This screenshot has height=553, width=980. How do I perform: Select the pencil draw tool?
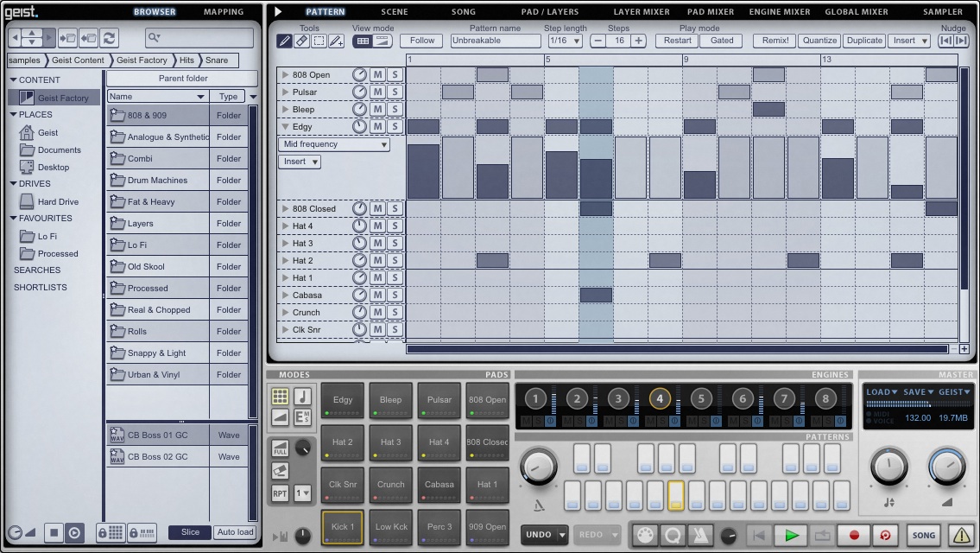[x=284, y=41]
